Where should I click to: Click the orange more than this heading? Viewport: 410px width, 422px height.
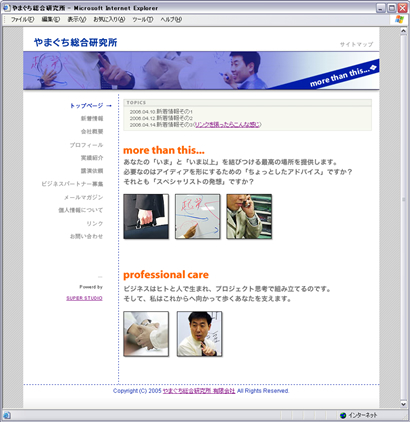point(164,150)
